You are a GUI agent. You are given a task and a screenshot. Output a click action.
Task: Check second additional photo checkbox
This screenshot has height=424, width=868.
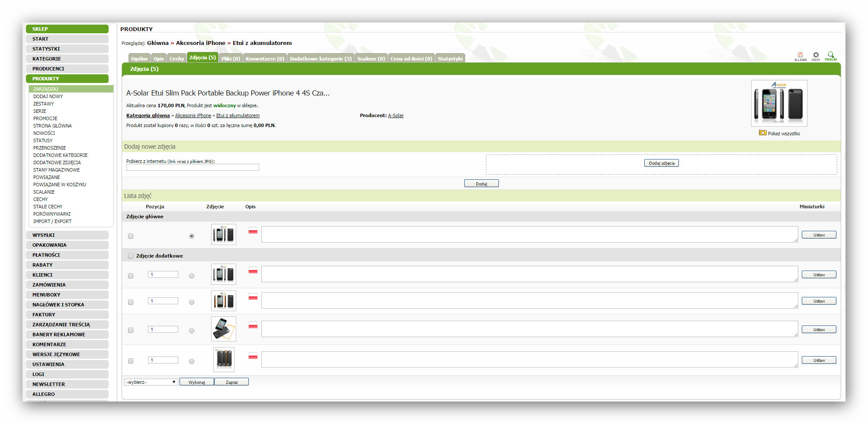tap(131, 302)
